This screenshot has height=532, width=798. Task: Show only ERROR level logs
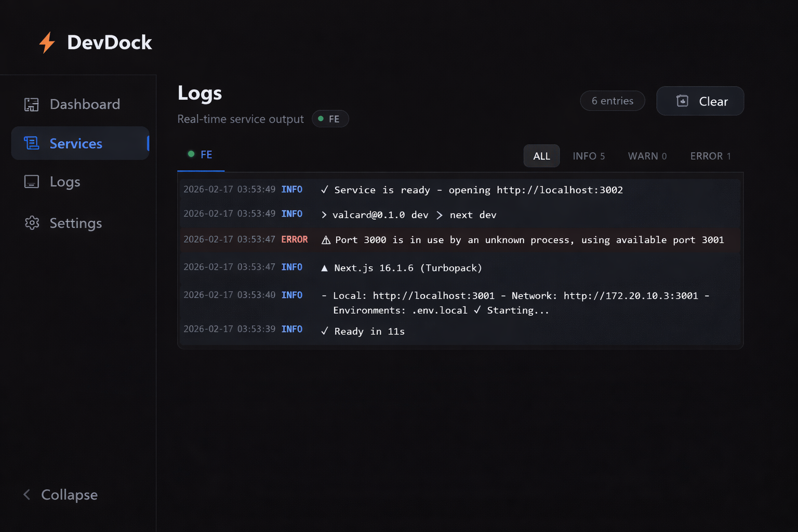710,156
